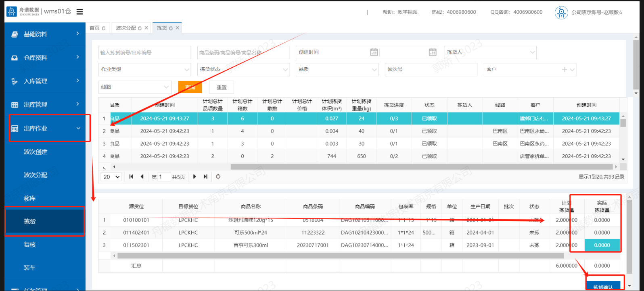Viewport: 644px width, 291px height.
Task: Click the 拣货确认 button
Action: pyautogui.click(x=603, y=287)
